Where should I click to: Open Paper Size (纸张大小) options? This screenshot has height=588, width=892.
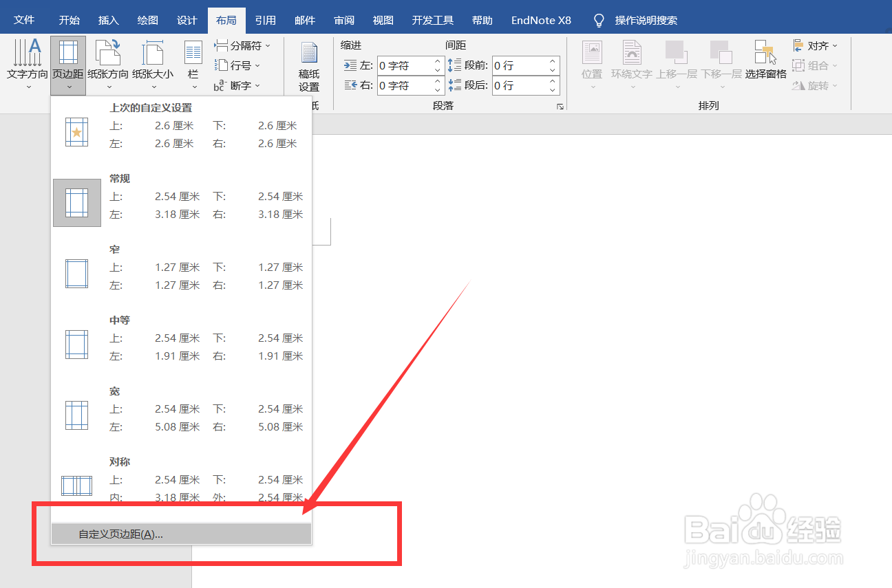153,65
